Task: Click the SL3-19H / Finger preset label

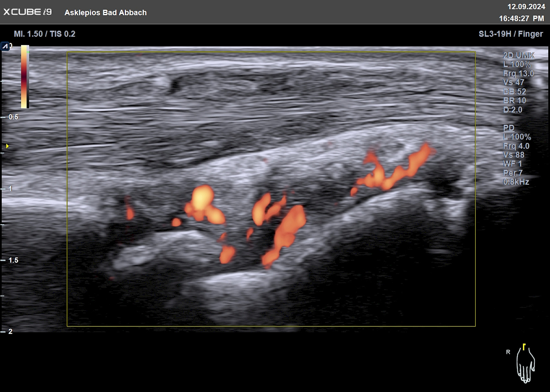Action: [511, 34]
